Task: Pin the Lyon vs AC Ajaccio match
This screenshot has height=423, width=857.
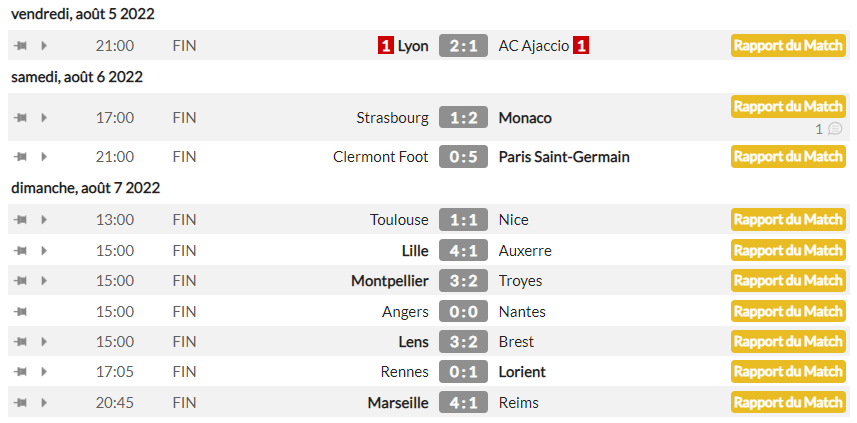Action: [20, 46]
